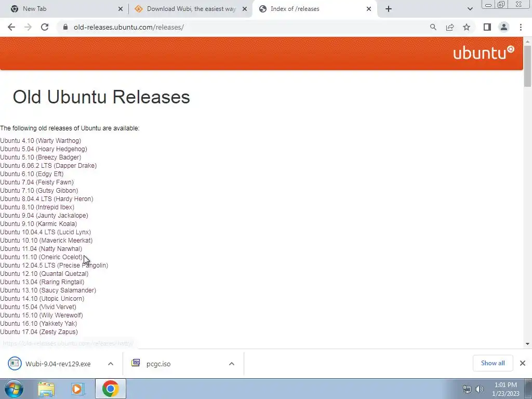Open taskbar clock showing 1:01 PM

click(x=506, y=389)
